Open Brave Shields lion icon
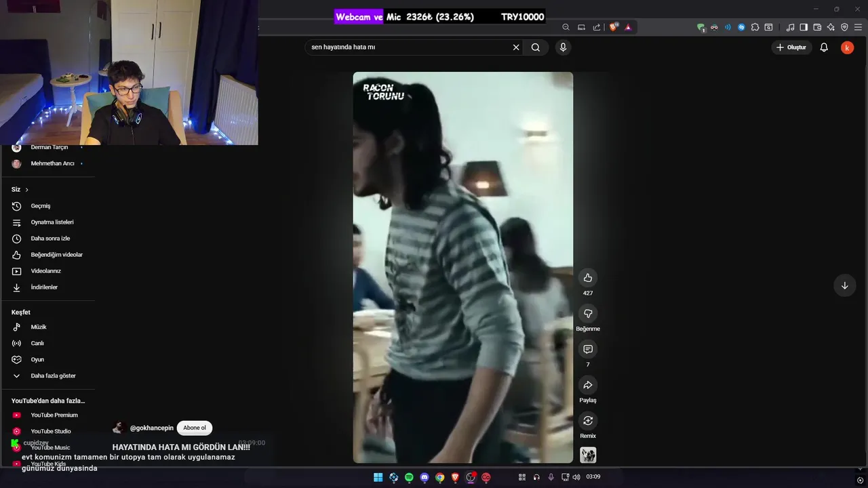The width and height of the screenshot is (868, 488). [x=613, y=27]
